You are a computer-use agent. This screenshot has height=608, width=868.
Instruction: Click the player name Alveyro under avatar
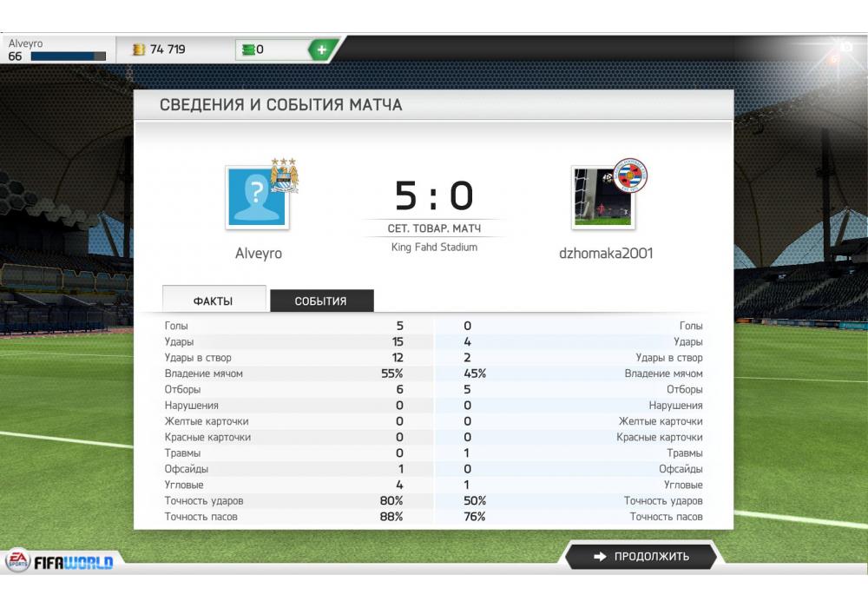259,253
